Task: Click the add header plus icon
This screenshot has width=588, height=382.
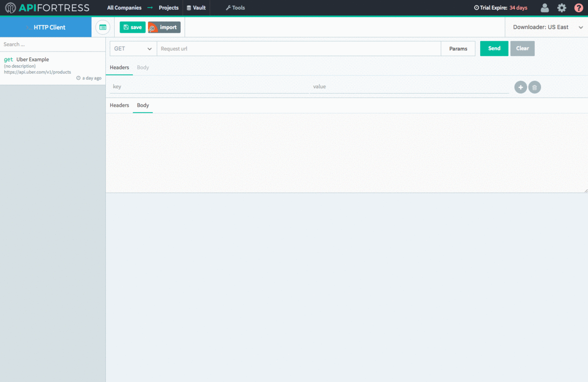Action: pyautogui.click(x=520, y=87)
